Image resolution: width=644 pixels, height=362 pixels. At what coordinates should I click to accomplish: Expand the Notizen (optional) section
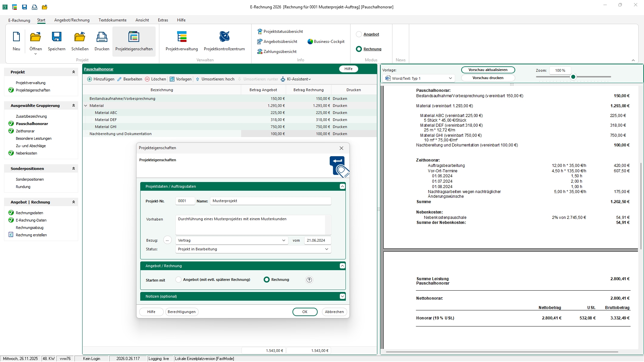[x=342, y=296]
